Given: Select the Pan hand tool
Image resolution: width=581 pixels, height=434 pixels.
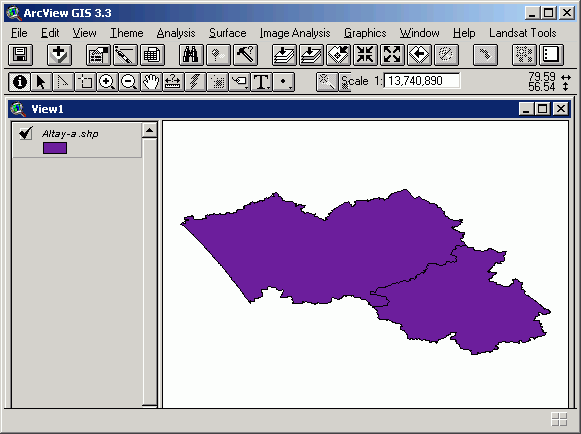Looking at the screenshot, I should 151,82.
